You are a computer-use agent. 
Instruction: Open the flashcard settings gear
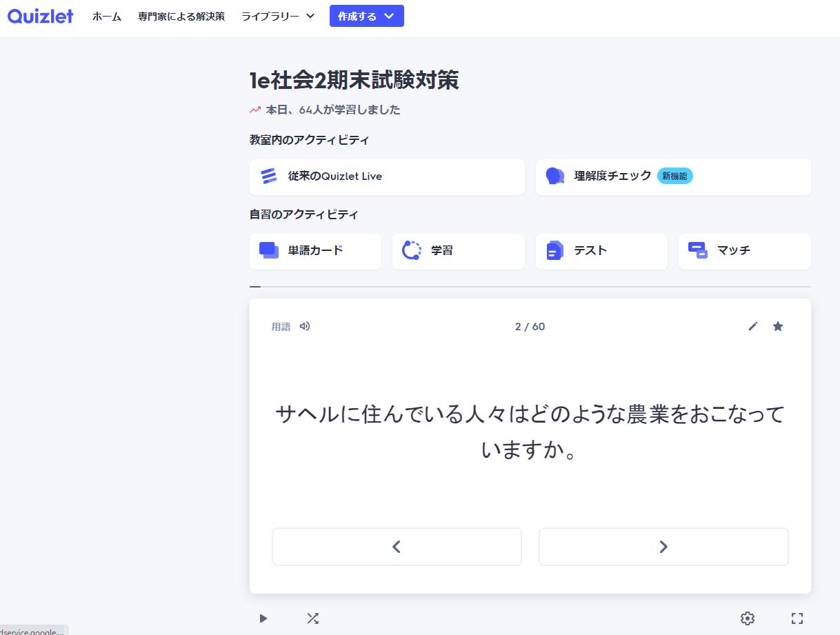tap(747, 618)
